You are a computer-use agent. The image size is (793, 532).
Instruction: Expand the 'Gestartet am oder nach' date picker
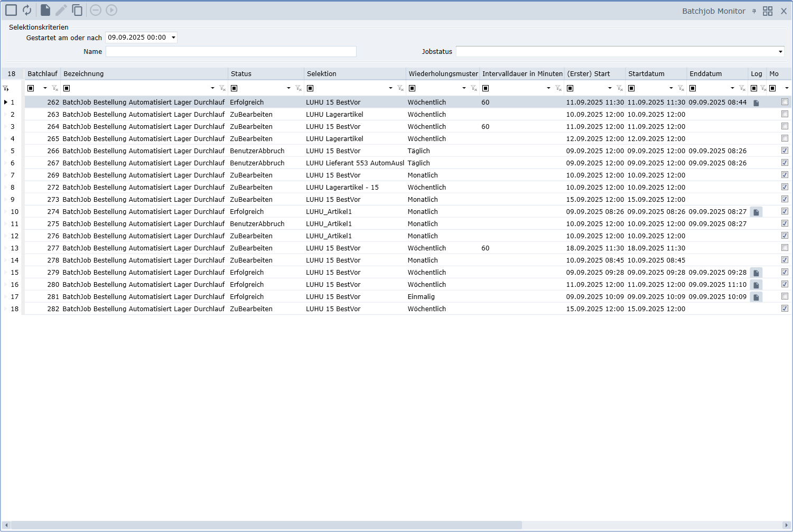click(x=173, y=38)
